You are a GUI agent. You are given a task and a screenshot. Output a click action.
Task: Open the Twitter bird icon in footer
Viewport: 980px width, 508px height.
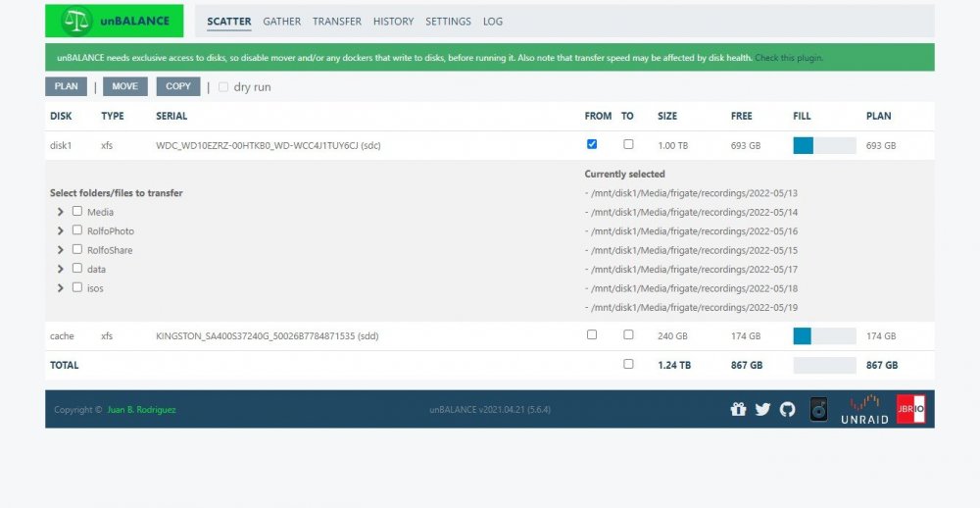click(762, 409)
